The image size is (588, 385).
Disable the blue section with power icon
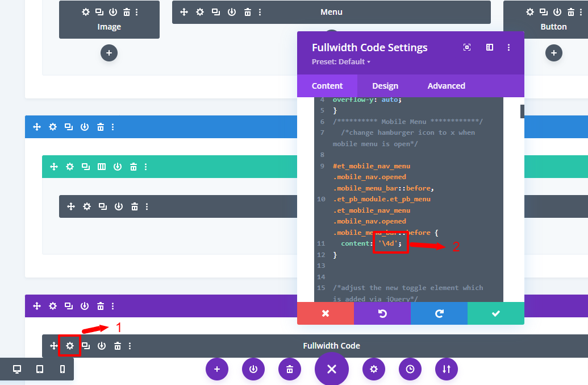[85, 127]
